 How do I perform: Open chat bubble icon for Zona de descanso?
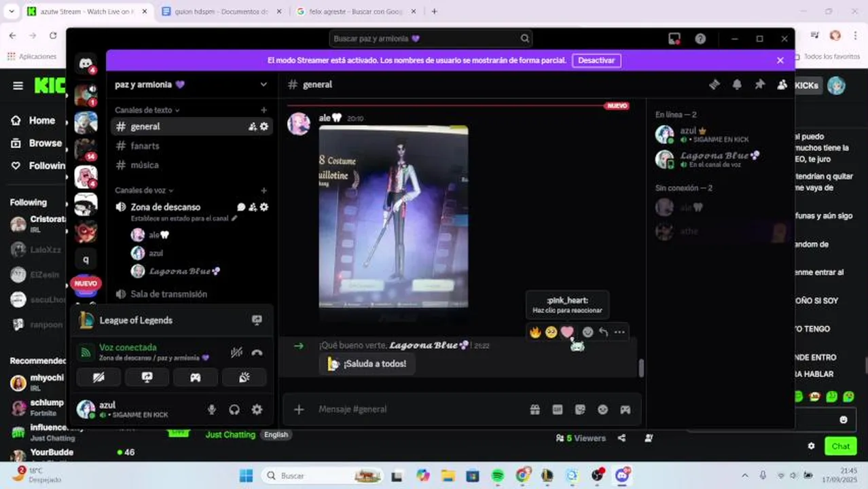pyautogui.click(x=241, y=207)
